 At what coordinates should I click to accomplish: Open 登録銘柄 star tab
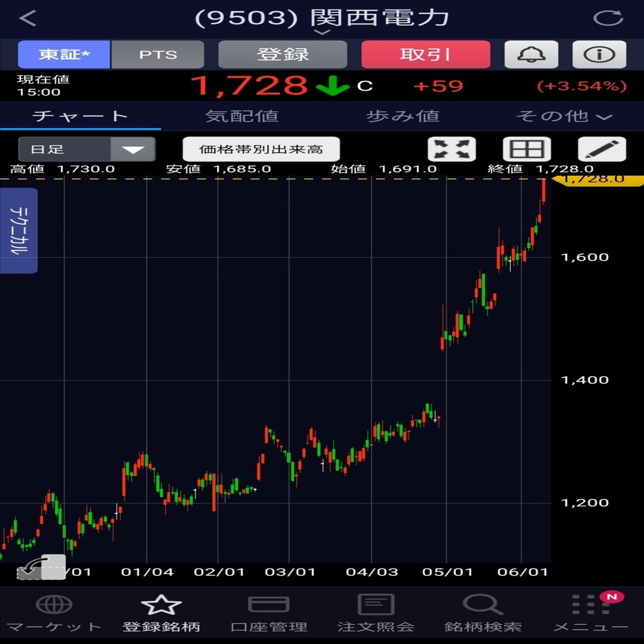click(x=161, y=614)
